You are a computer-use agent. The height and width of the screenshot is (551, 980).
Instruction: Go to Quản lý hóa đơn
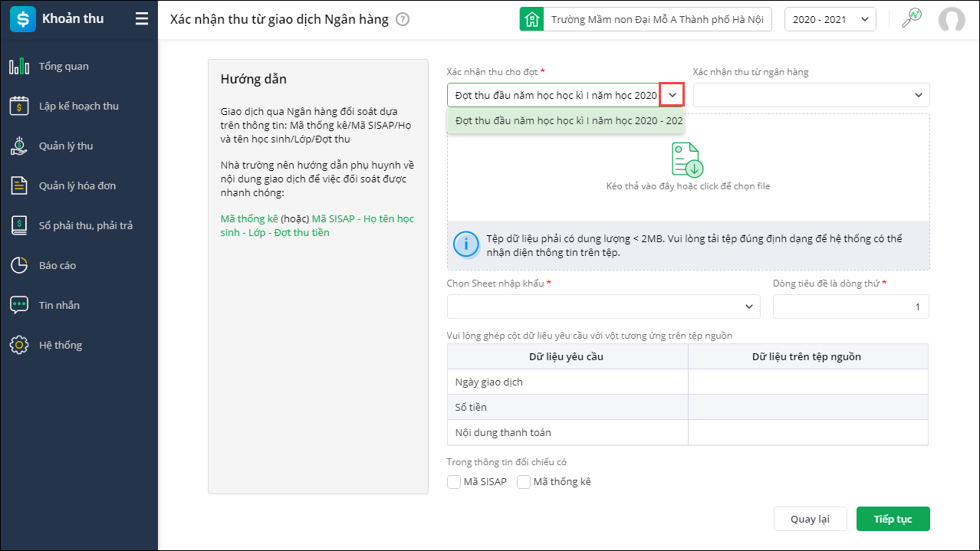[77, 186]
